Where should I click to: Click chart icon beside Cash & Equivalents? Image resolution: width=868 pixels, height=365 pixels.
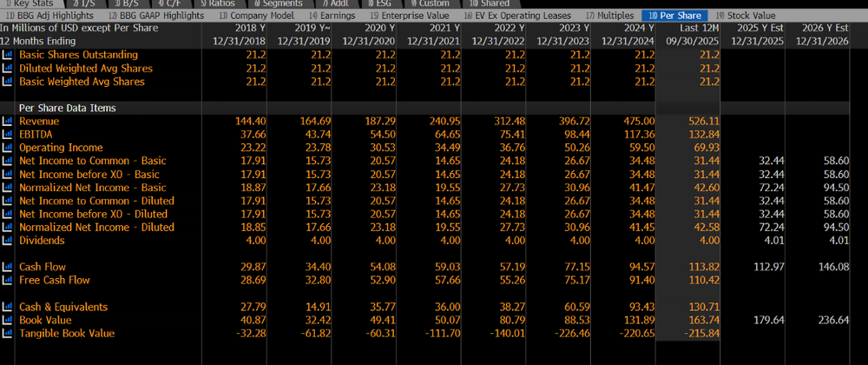pyautogui.click(x=8, y=307)
